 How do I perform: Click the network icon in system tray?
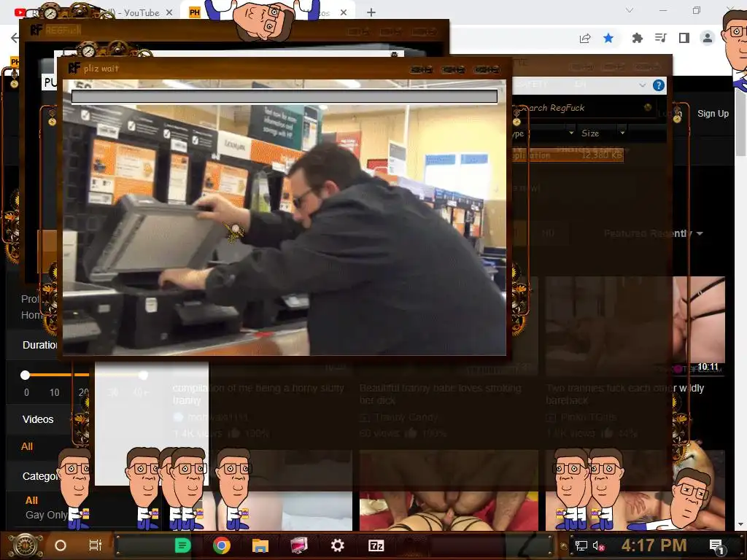(x=581, y=545)
